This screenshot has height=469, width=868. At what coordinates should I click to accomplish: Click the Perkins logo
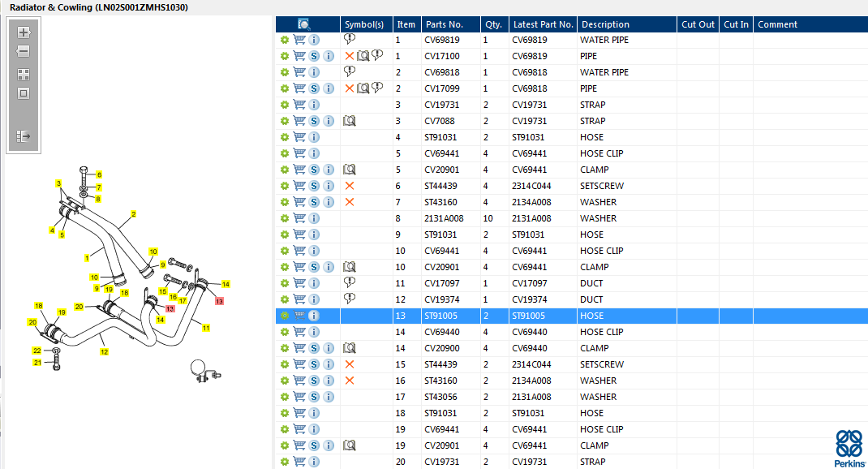849,449
